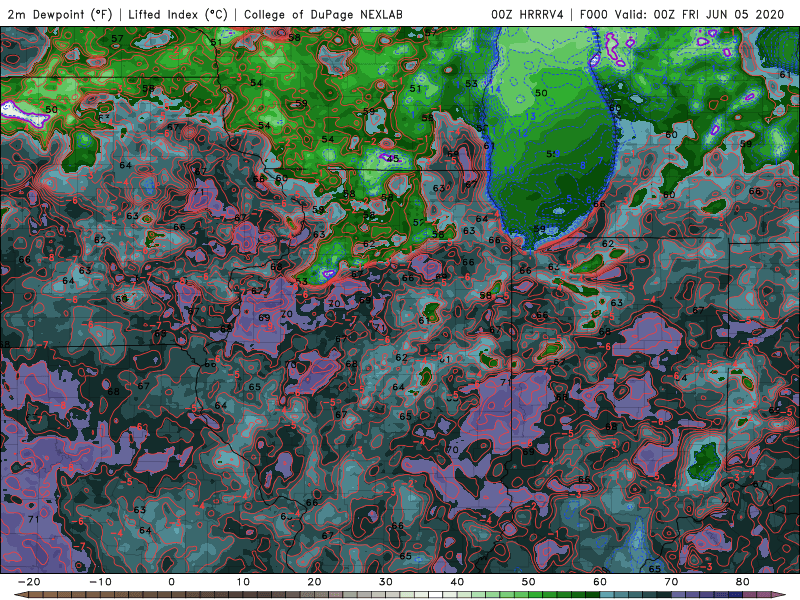This screenshot has height=600, width=800.
Task: Click the 'F000 Valid: 00Z FRI JUN 05 2020' timestamp
Action: point(682,15)
